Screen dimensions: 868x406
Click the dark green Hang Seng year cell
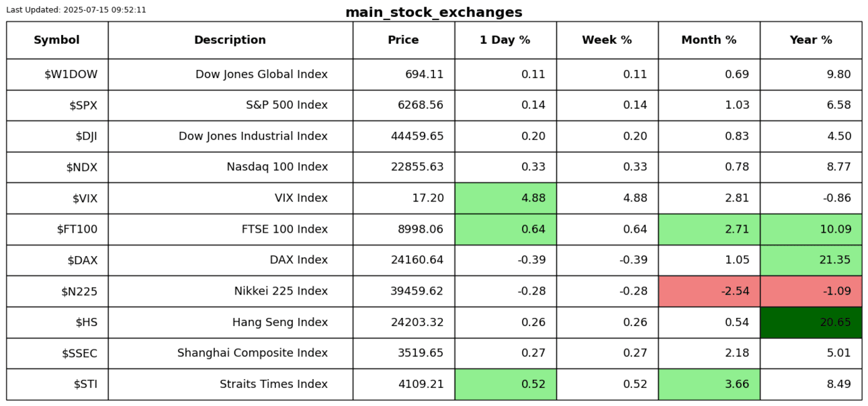pyautogui.click(x=811, y=323)
